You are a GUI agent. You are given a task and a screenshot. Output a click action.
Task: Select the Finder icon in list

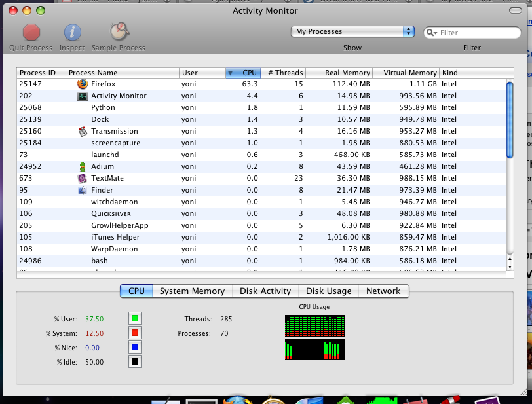tap(82, 190)
